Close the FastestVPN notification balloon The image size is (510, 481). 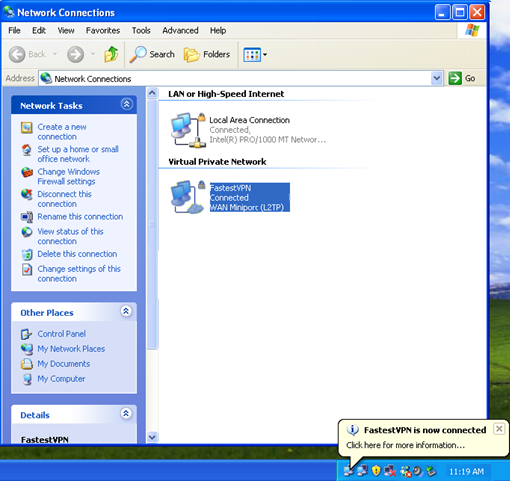[499, 429]
